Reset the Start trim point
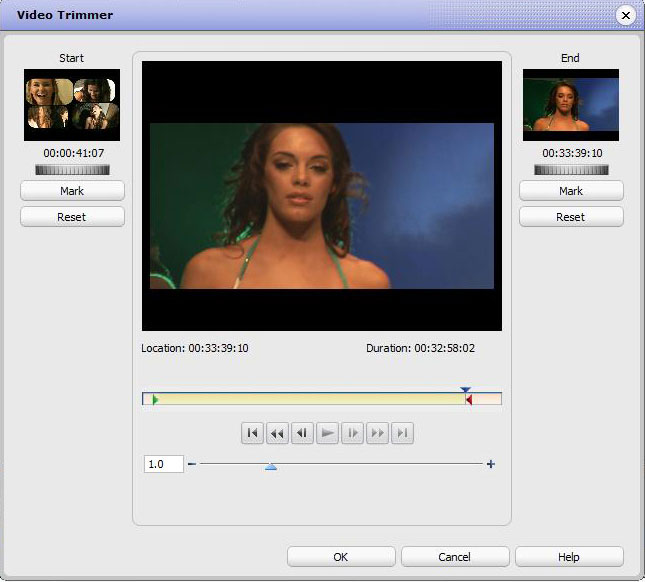This screenshot has height=582, width=645. 72,217
